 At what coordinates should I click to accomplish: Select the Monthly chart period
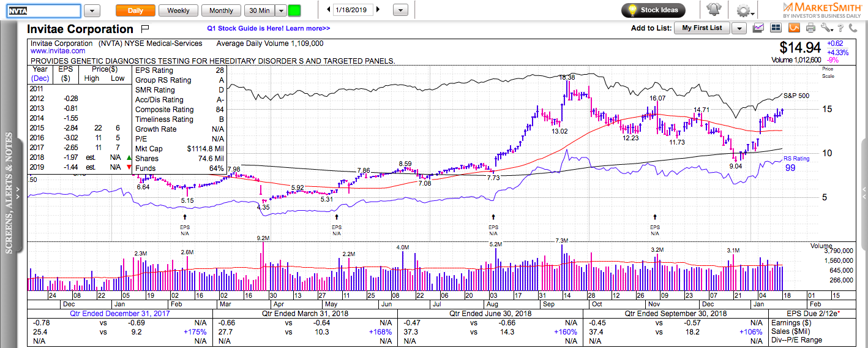click(221, 10)
